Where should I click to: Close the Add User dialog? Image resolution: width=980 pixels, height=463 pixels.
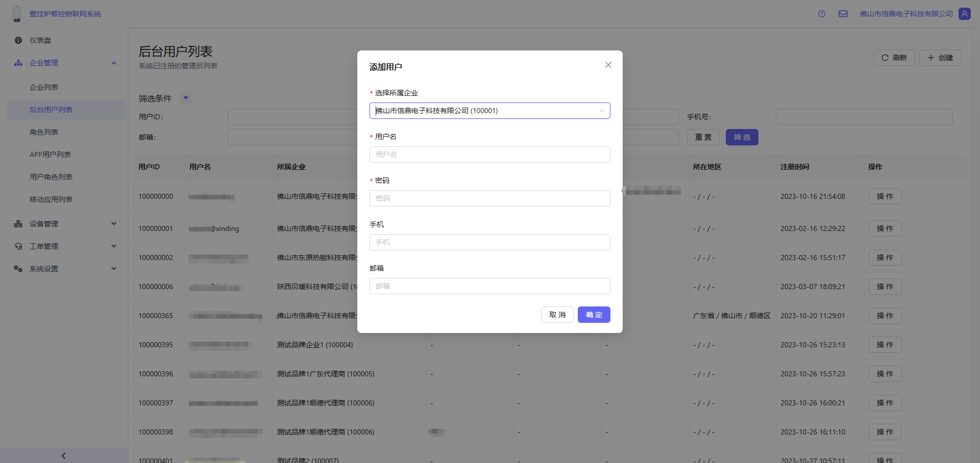point(608,65)
